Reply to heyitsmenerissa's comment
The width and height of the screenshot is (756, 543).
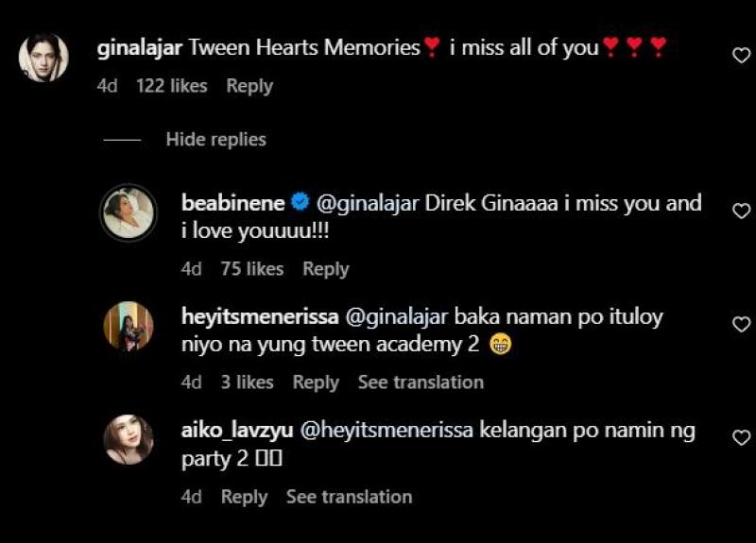(316, 382)
